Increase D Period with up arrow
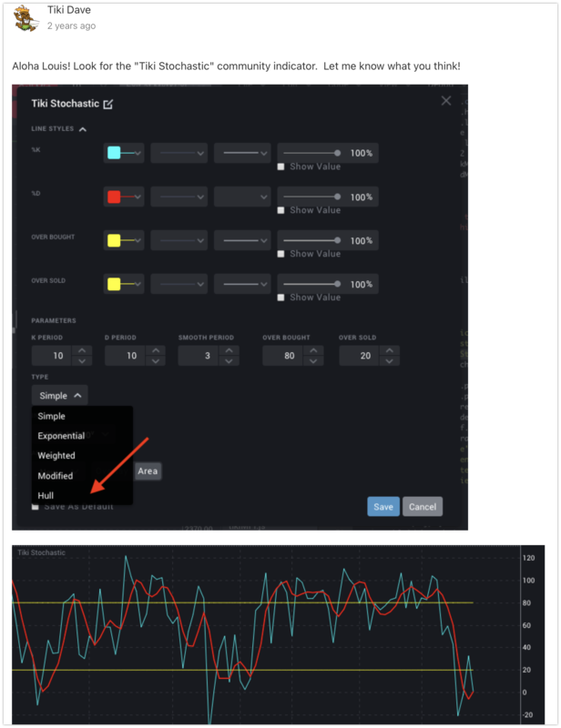 point(156,350)
